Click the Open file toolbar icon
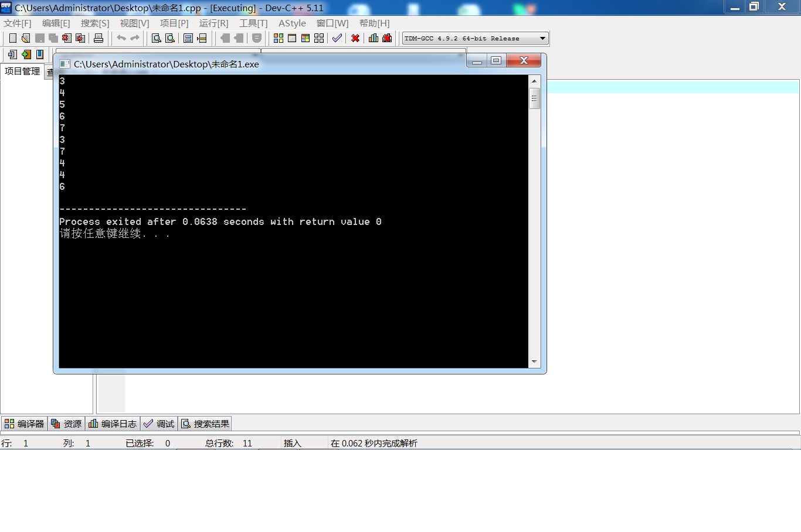Screen dimensions: 801x532 (26, 38)
